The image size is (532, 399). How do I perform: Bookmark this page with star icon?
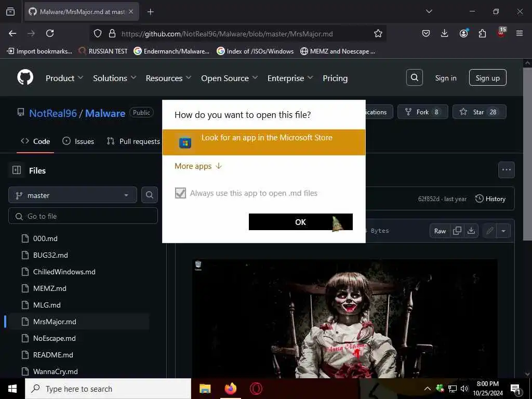378,33
